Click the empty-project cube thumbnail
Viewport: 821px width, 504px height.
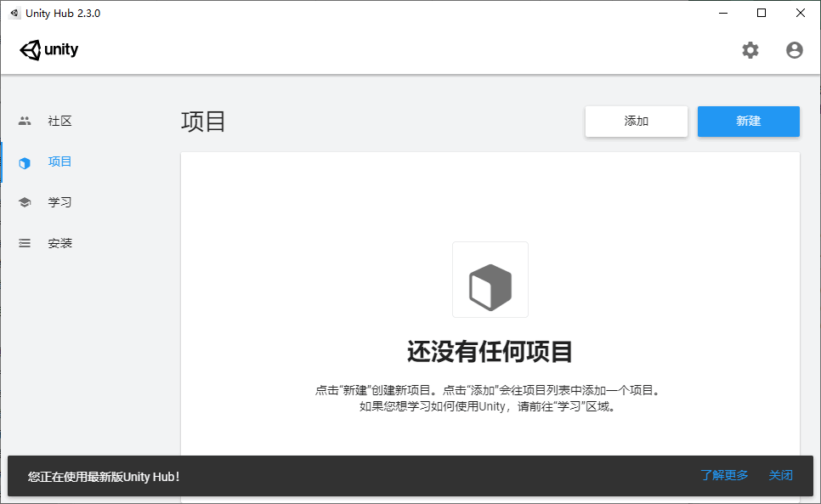[x=490, y=280]
